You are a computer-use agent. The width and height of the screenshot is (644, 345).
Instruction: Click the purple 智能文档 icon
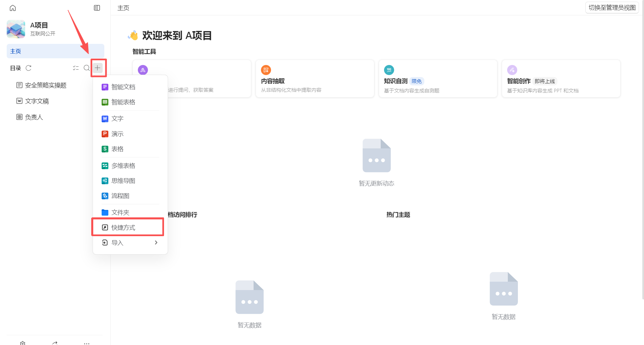(105, 87)
